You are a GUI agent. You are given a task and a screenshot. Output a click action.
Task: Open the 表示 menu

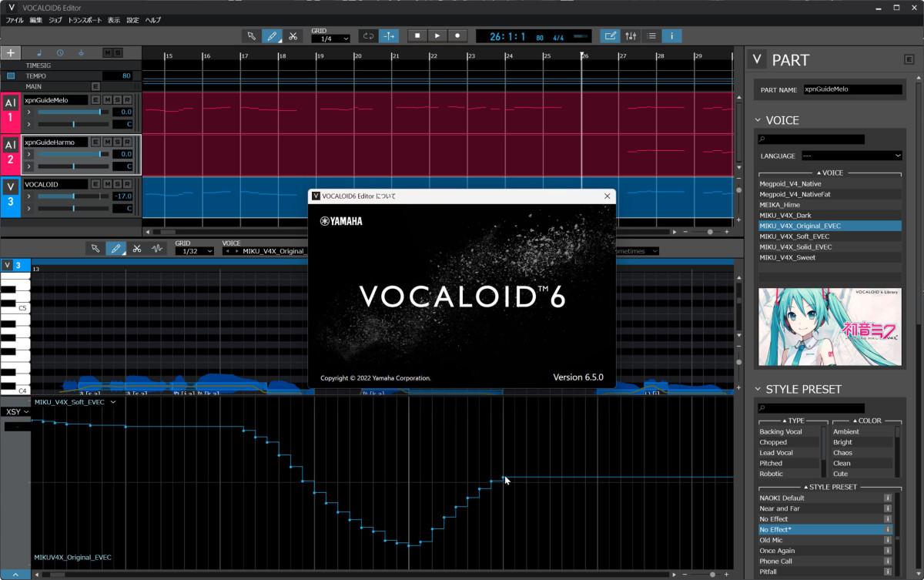(114, 19)
